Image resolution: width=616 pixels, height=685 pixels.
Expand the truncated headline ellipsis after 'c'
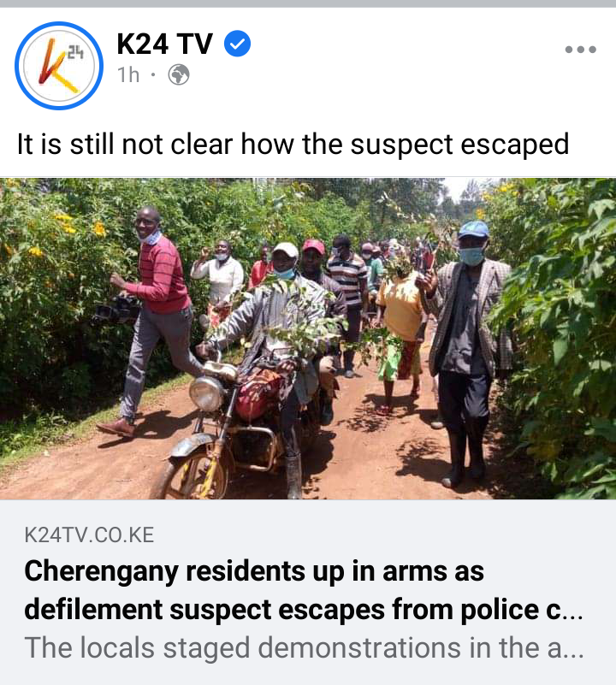click(572, 611)
